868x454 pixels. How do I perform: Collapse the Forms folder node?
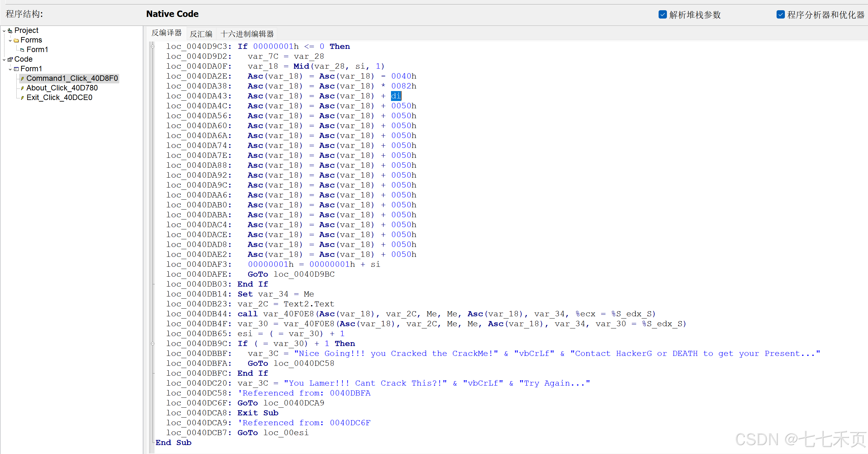pos(10,40)
